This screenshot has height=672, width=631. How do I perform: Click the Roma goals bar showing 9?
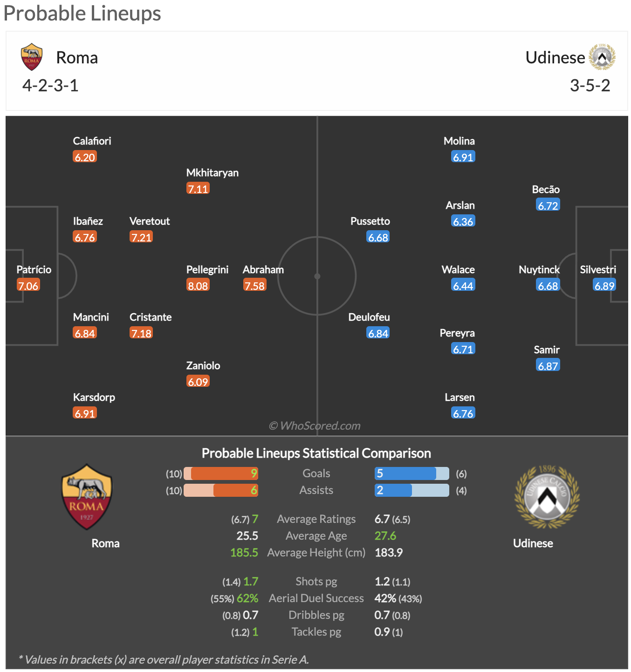[221, 473]
